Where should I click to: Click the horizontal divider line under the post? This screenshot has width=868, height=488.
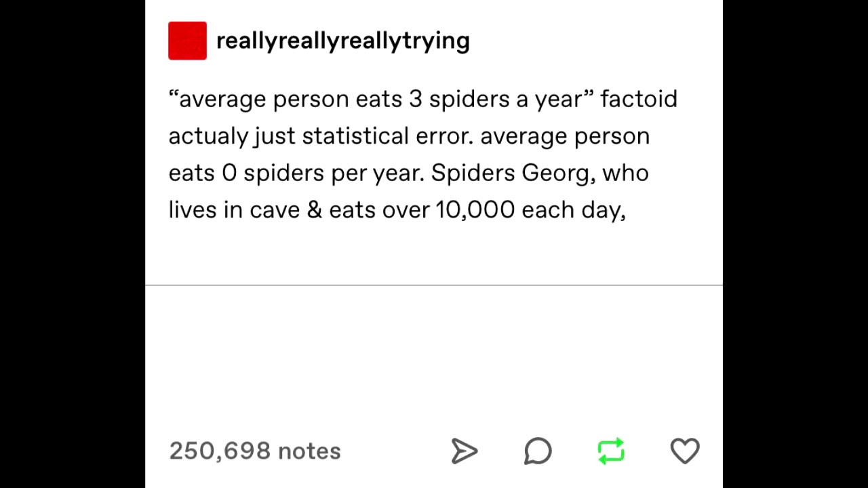434,285
